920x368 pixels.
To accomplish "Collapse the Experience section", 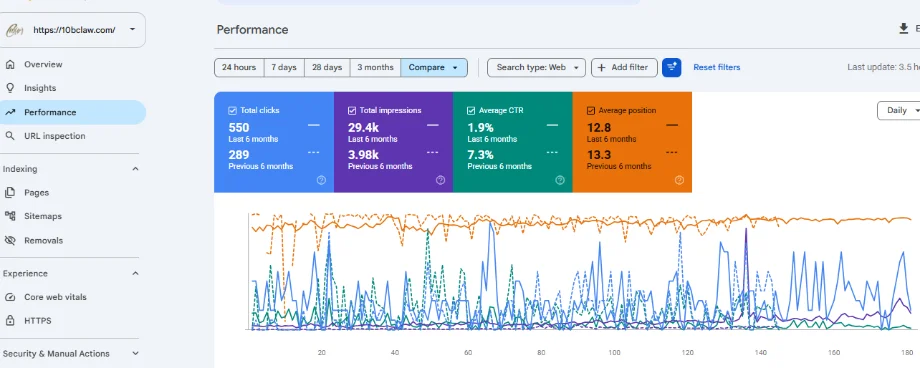I will [x=136, y=274].
